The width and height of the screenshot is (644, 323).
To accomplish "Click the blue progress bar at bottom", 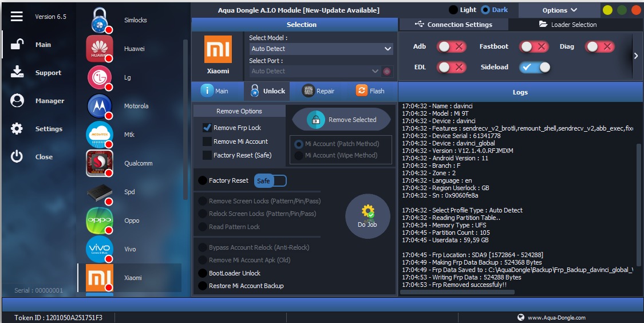I will (322, 305).
